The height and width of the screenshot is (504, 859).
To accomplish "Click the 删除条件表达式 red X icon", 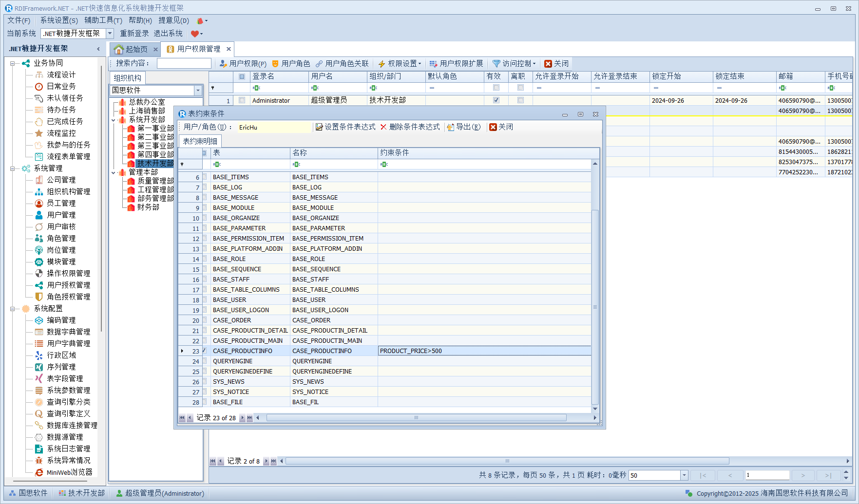I will [x=383, y=127].
